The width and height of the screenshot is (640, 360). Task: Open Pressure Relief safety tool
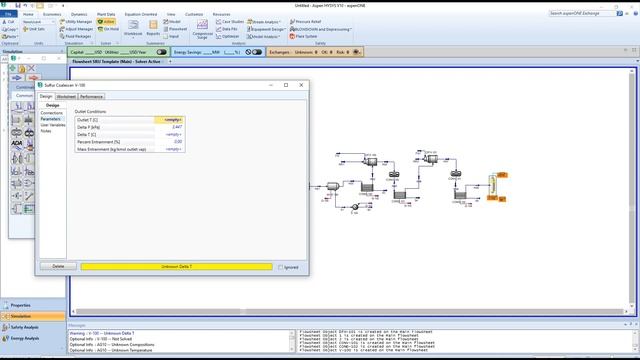point(306,22)
